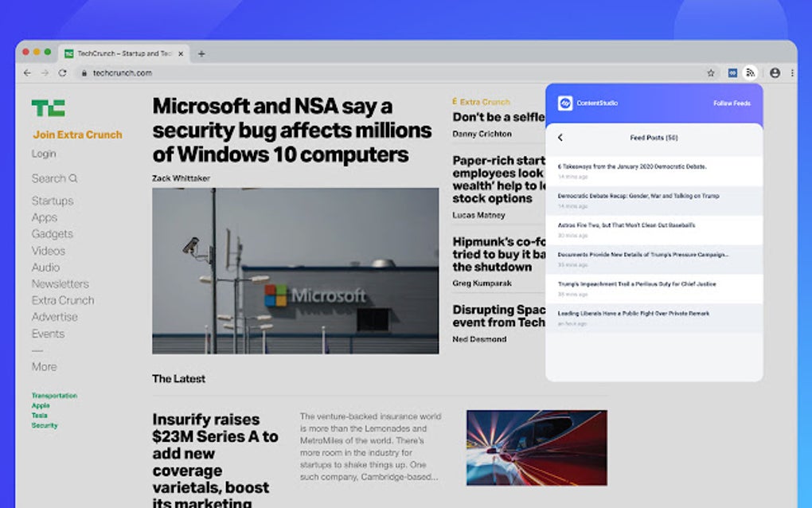Reload the TechCrunch page

click(62, 73)
